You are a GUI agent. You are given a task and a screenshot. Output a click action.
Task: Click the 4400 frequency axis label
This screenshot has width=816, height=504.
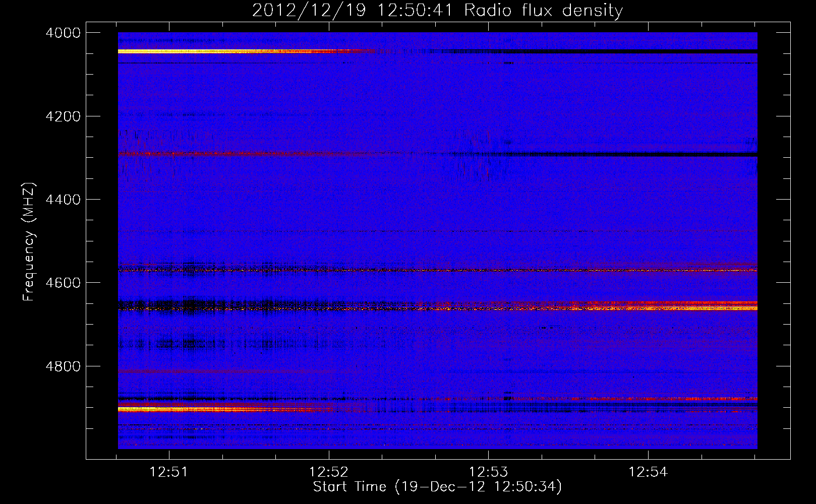point(63,200)
